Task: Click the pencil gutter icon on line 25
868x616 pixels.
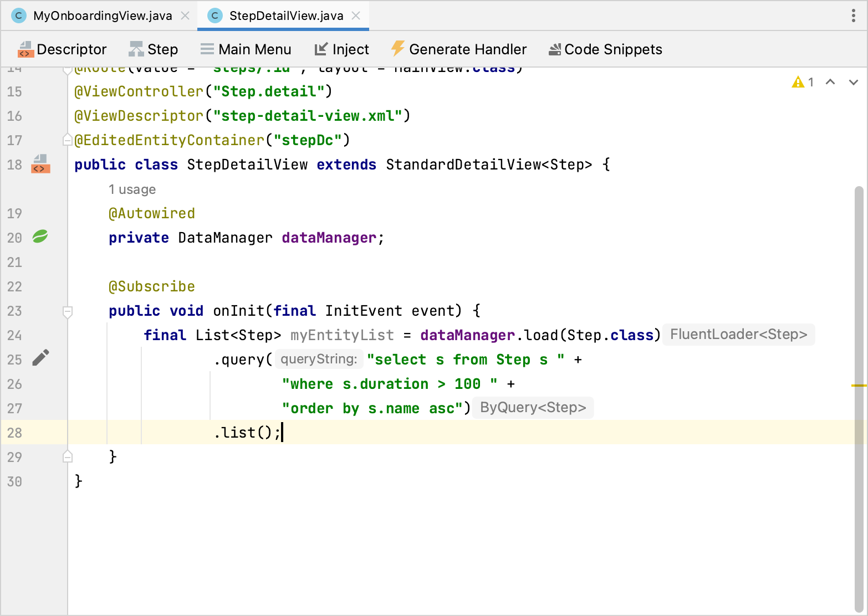Action: (x=40, y=358)
